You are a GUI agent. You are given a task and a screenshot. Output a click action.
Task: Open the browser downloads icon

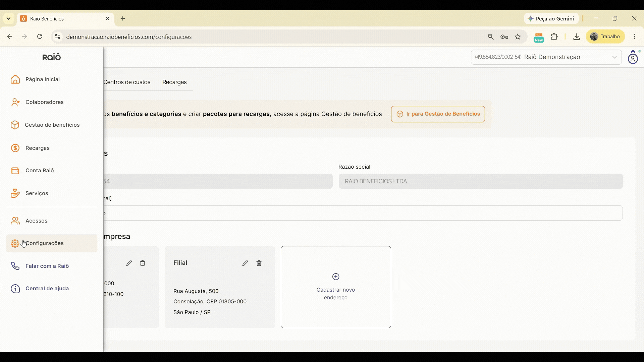[577, 37]
